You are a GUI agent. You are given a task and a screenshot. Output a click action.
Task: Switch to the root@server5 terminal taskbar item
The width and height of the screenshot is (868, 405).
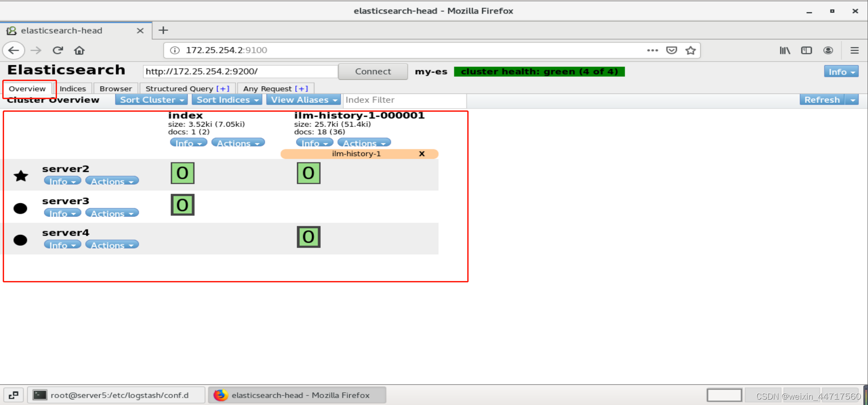click(x=116, y=395)
